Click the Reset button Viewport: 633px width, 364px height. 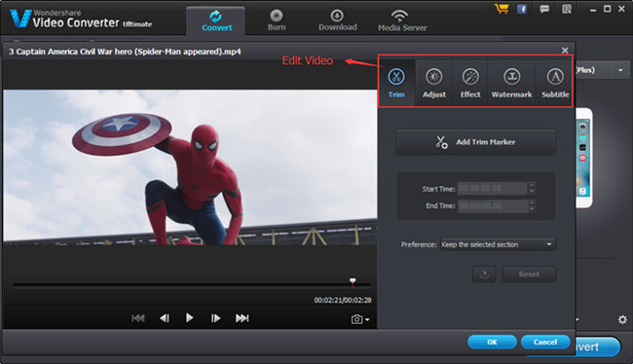[x=529, y=274]
